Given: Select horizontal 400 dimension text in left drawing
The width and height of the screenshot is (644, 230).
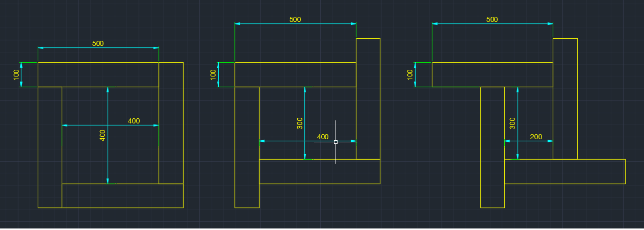Looking at the screenshot, I should [134, 121].
